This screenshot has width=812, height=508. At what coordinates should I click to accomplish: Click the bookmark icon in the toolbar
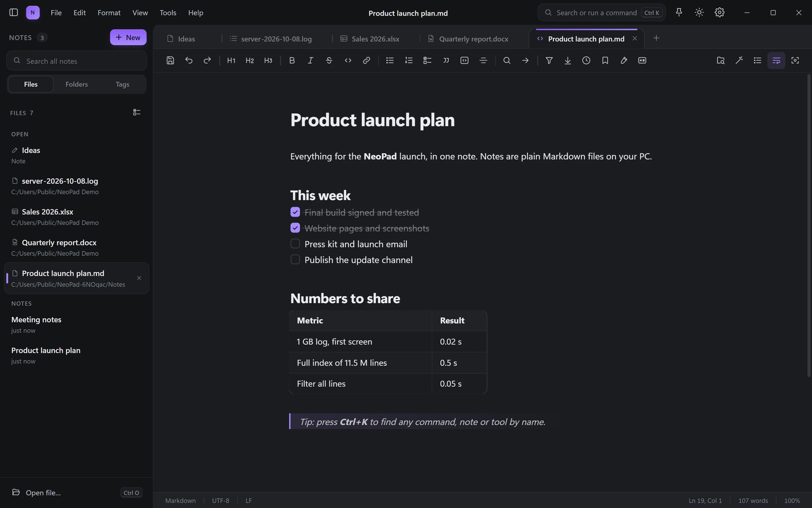tap(605, 60)
